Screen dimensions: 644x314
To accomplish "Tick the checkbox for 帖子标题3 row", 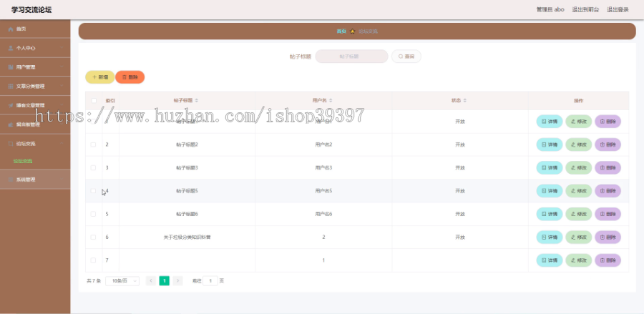I will (x=93, y=167).
